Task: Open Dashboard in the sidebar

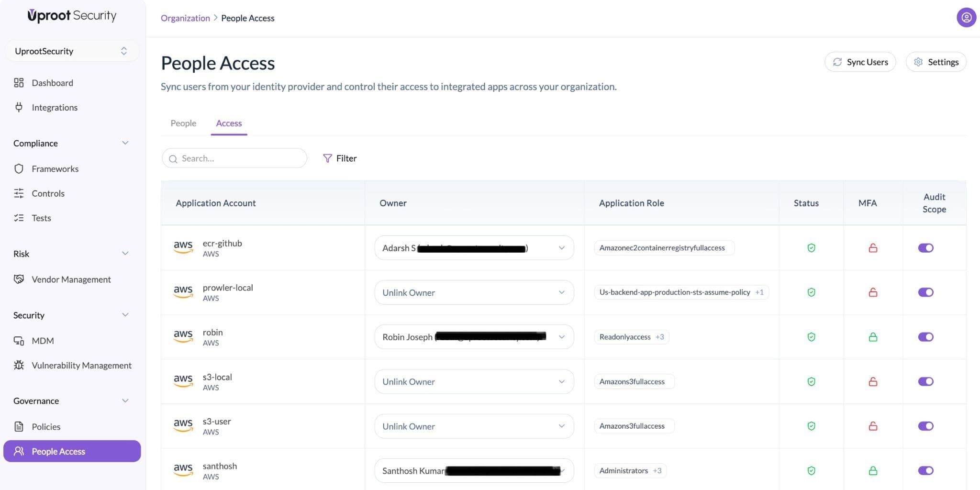Action: (52, 83)
